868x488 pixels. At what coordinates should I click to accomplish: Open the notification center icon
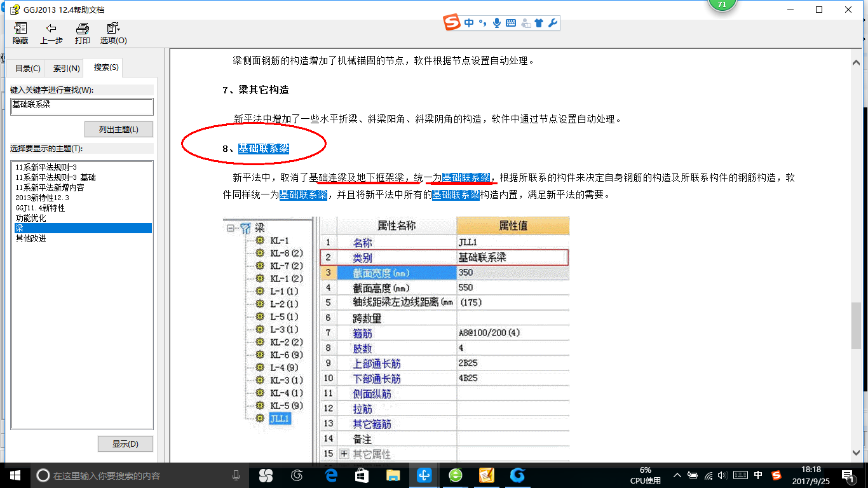point(849,475)
